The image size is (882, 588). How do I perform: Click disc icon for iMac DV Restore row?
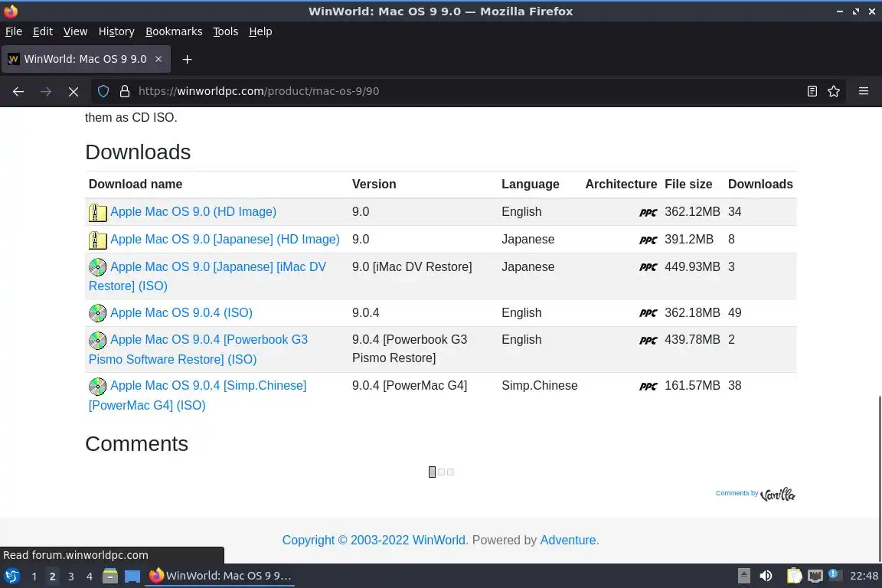tap(97, 266)
